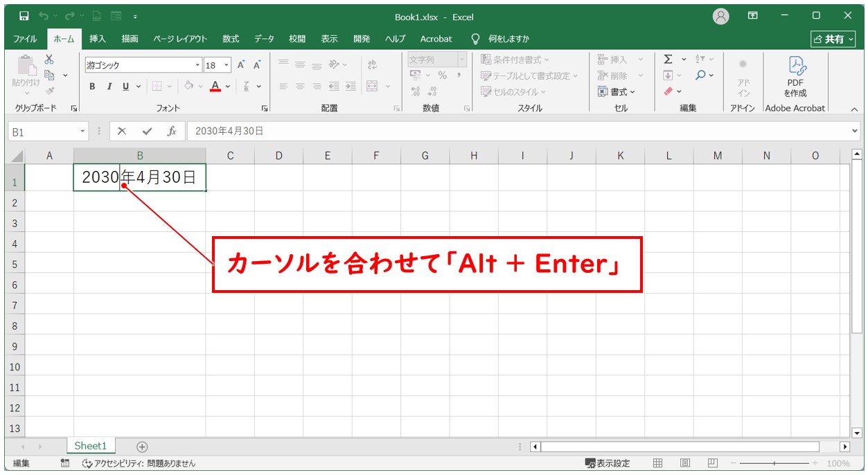The image size is (868, 475).
Task: Click the zoom in plus button
Action: (815, 463)
